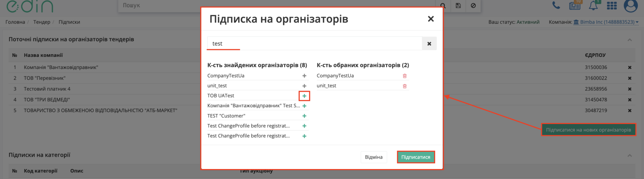Collapse Підписки на категорії section
644x179 pixels.
coord(629,155)
